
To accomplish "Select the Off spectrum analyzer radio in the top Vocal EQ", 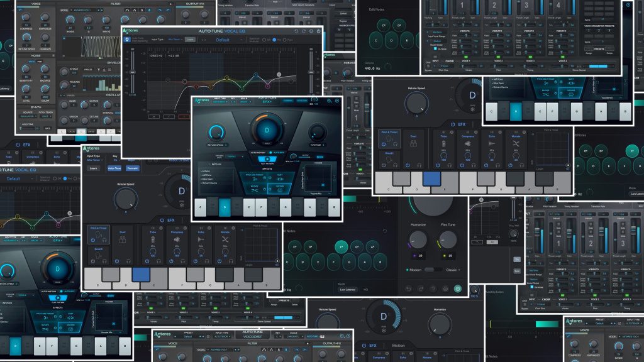I will (264, 40).
